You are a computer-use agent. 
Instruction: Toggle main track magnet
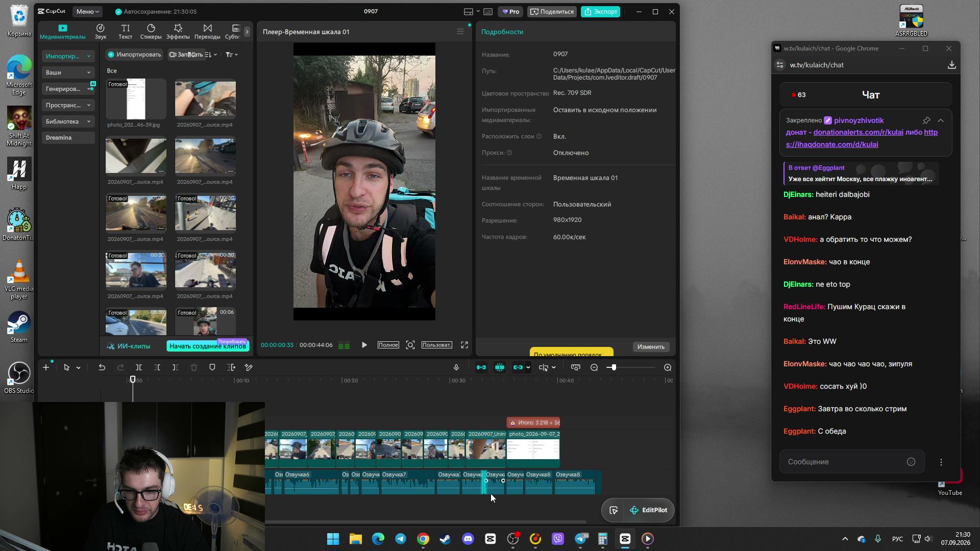tap(481, 367)
